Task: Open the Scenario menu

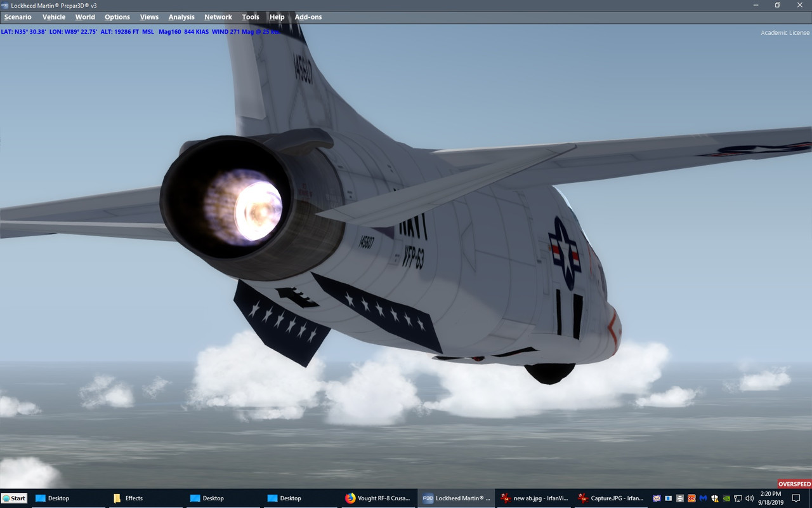Action: click(18, 17)
